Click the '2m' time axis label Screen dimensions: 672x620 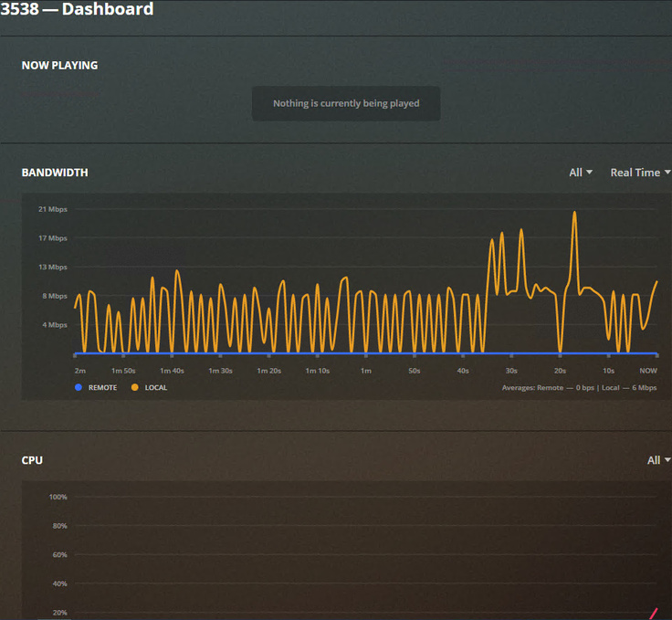point(80,371)
